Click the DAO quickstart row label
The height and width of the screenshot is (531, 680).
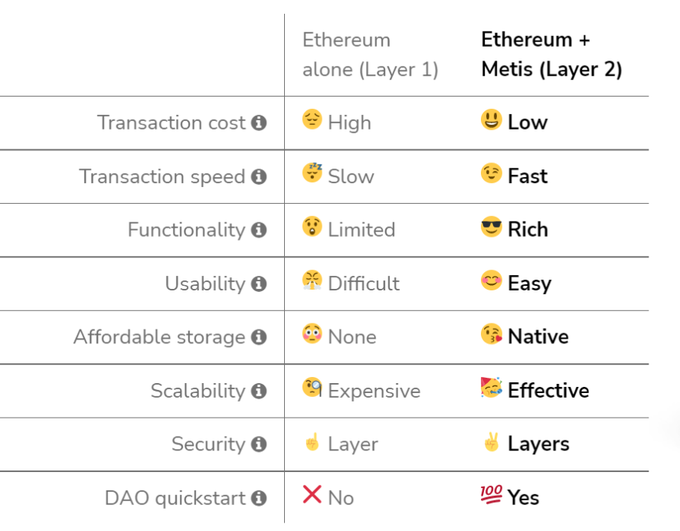[175, 498]
